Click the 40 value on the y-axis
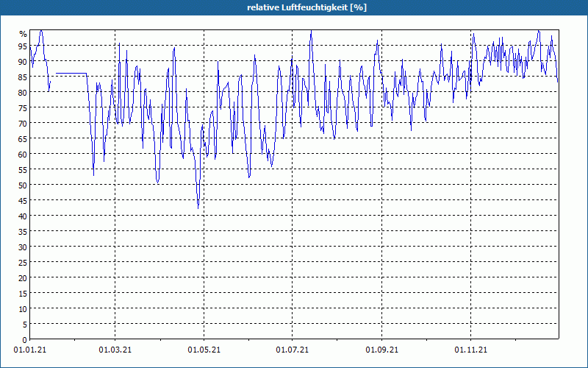Viewport: 588px width, 368px height. 22,216
